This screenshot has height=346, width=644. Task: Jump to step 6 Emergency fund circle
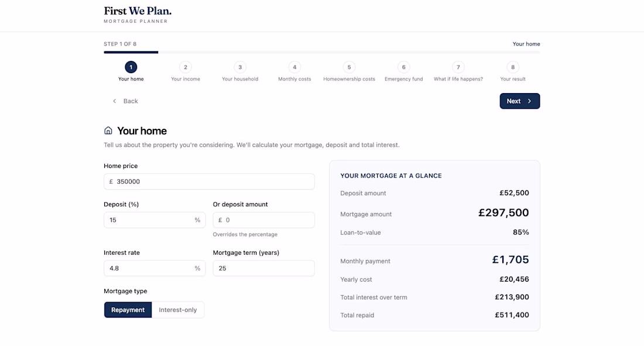pyautogui.click(x=404, y=67)
